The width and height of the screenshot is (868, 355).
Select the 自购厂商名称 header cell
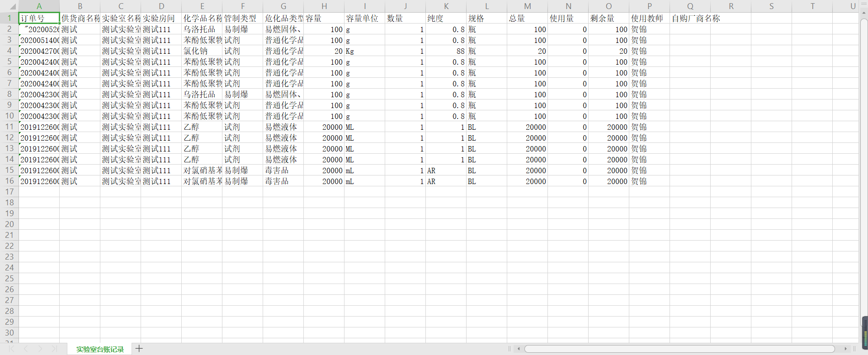[x=690, y=18]
